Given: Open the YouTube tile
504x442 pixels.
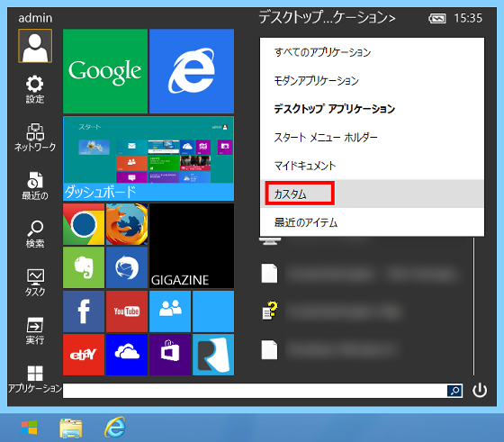Looking at the screenshot, I should (127, 311).
